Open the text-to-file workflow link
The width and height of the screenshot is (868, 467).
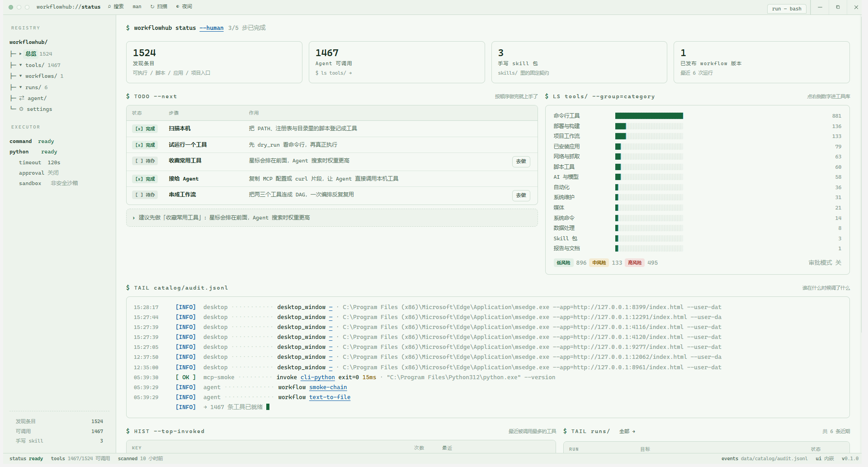tap(330, 397)
